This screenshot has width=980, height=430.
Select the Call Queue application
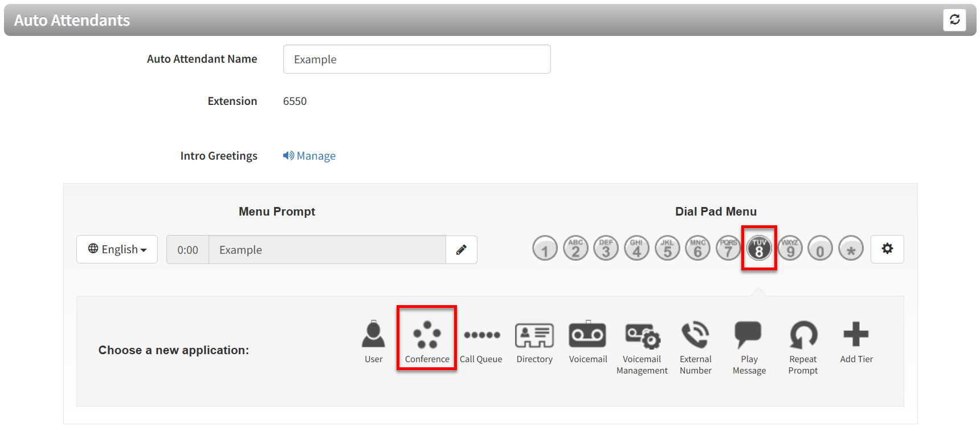(x=481, y=342)
